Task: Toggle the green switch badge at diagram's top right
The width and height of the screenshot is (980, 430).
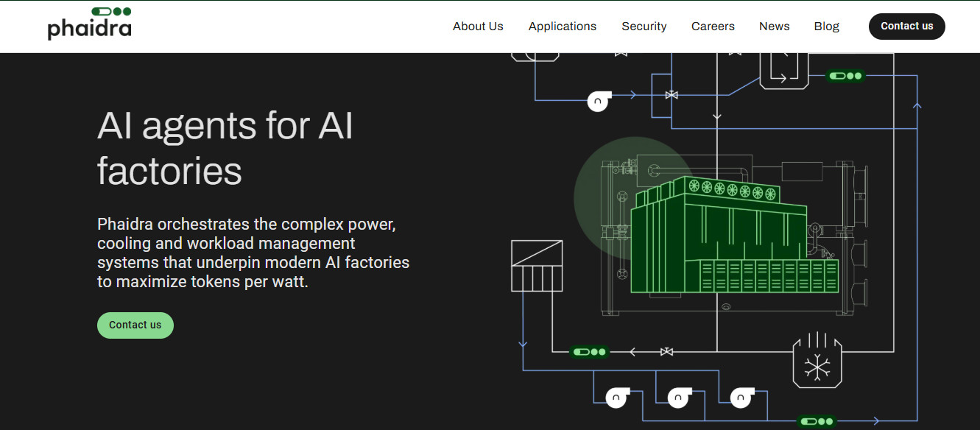Action: point(845,76)
